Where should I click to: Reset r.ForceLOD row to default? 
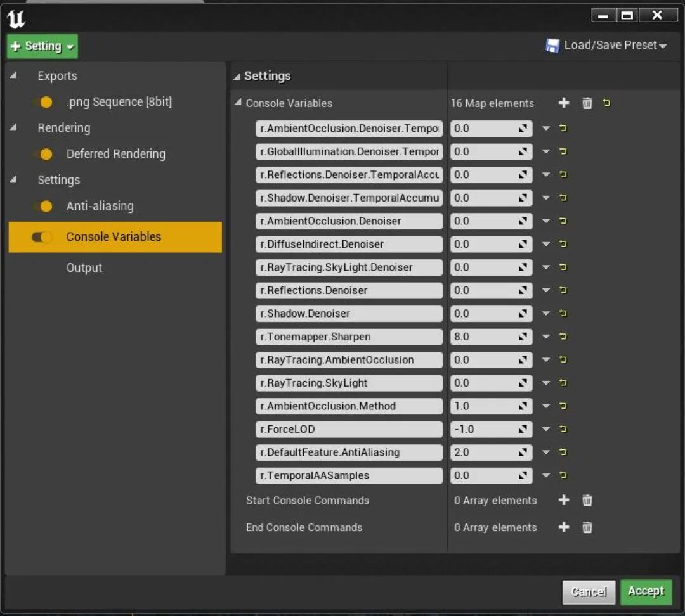pyautogui.click(x=563, y=428)
